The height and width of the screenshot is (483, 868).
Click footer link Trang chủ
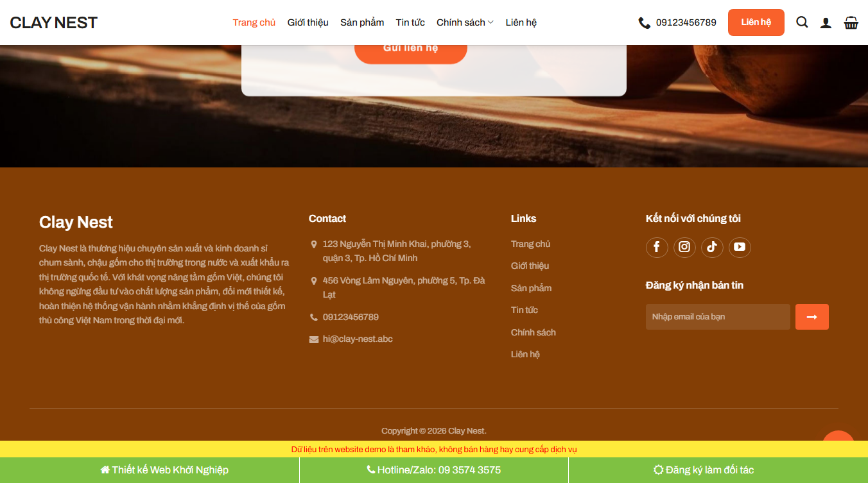[531, 244]
